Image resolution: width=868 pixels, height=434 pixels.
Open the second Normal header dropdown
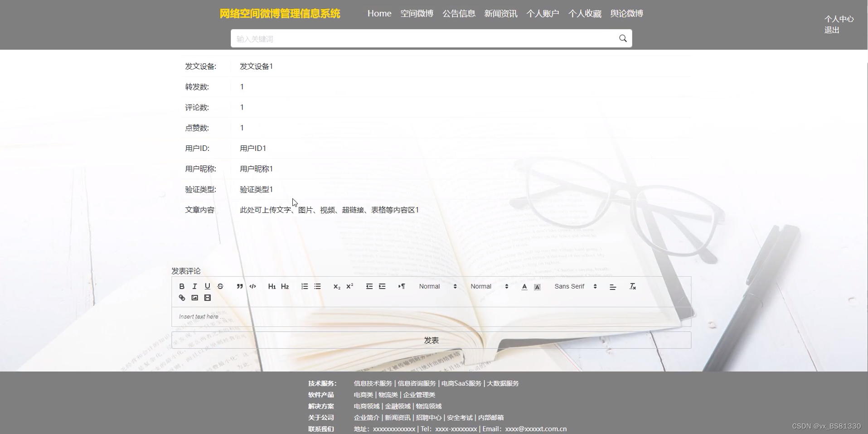pos(490,286)
